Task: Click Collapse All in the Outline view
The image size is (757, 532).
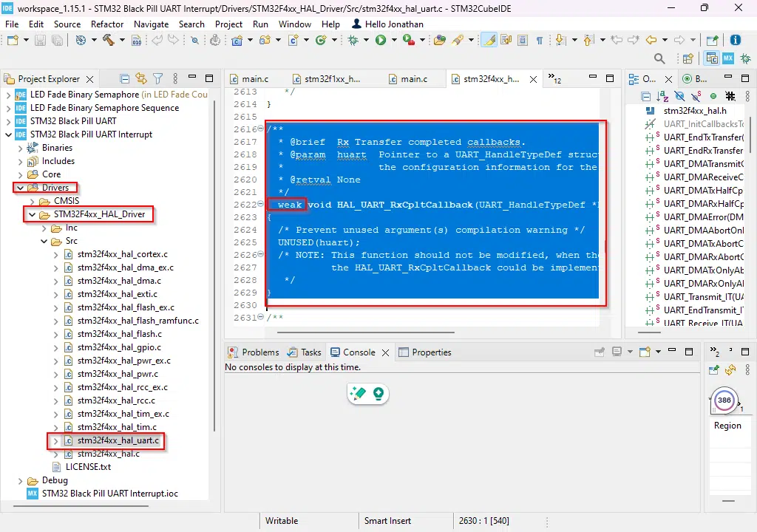Action: (x=645, y=97)
